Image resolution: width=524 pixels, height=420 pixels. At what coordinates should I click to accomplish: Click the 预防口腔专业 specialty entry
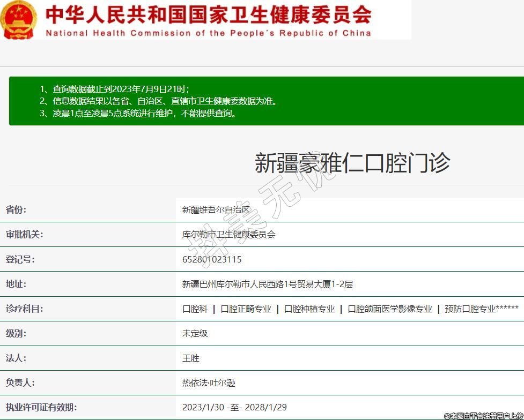click(470, 309)
